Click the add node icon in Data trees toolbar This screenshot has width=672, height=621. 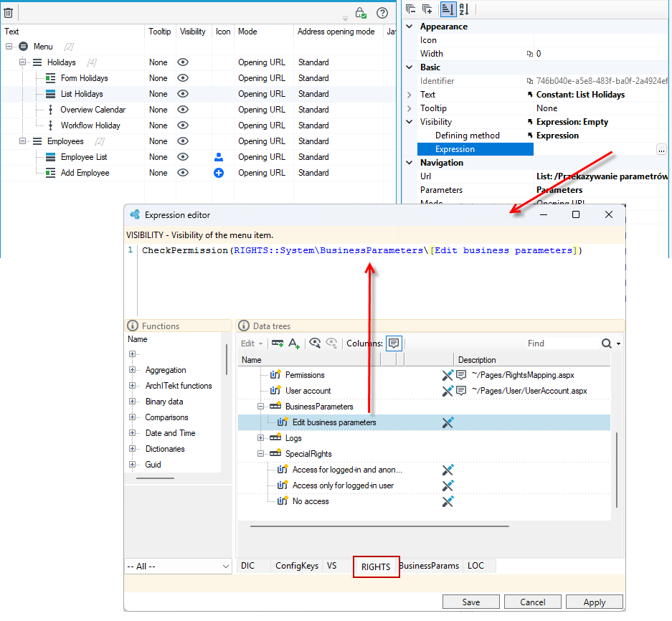pyautogui.click(x=278, y=343)
